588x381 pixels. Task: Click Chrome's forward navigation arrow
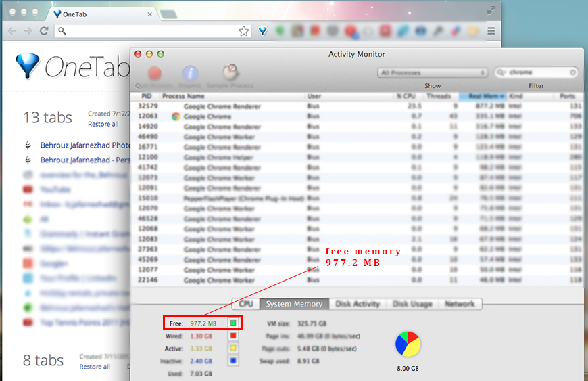[x=28, y=30]
